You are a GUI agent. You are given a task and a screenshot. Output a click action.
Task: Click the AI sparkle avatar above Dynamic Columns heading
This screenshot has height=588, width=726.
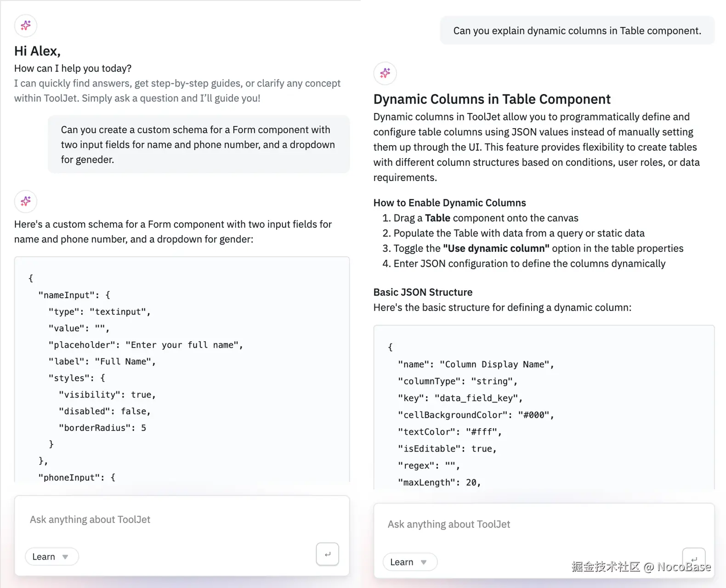point(385,73)
